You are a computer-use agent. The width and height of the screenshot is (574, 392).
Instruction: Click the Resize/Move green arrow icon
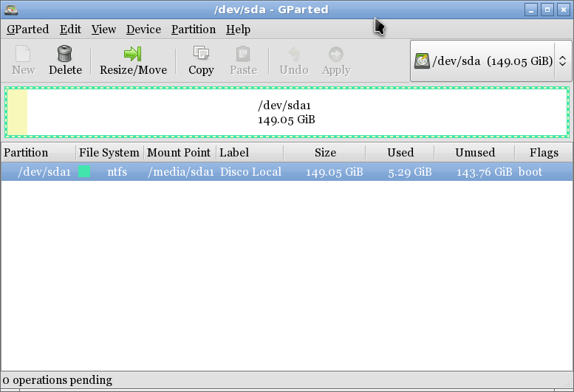[x=133, y=54]
